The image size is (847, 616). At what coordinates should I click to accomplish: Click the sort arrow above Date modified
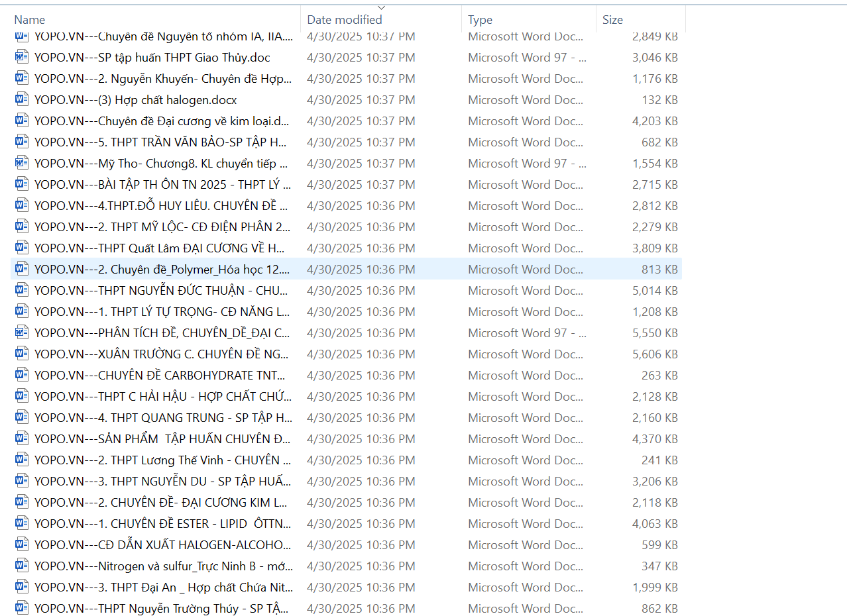tap(381, 8)
